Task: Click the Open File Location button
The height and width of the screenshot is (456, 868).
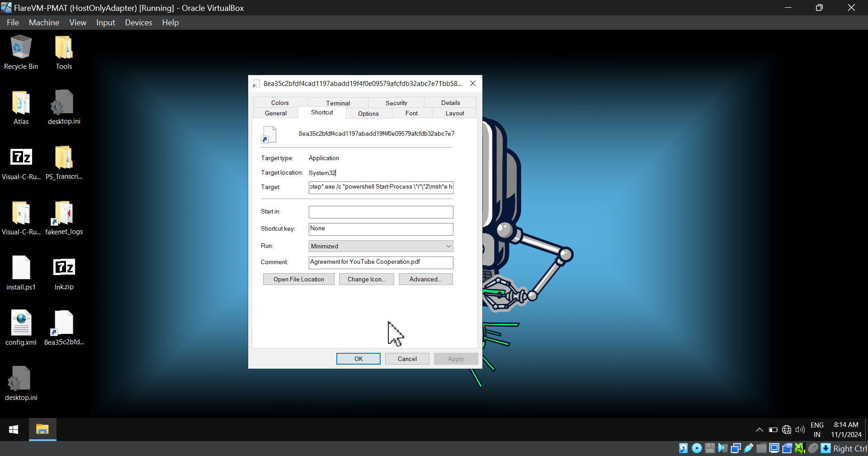Action: coord(299,279)
